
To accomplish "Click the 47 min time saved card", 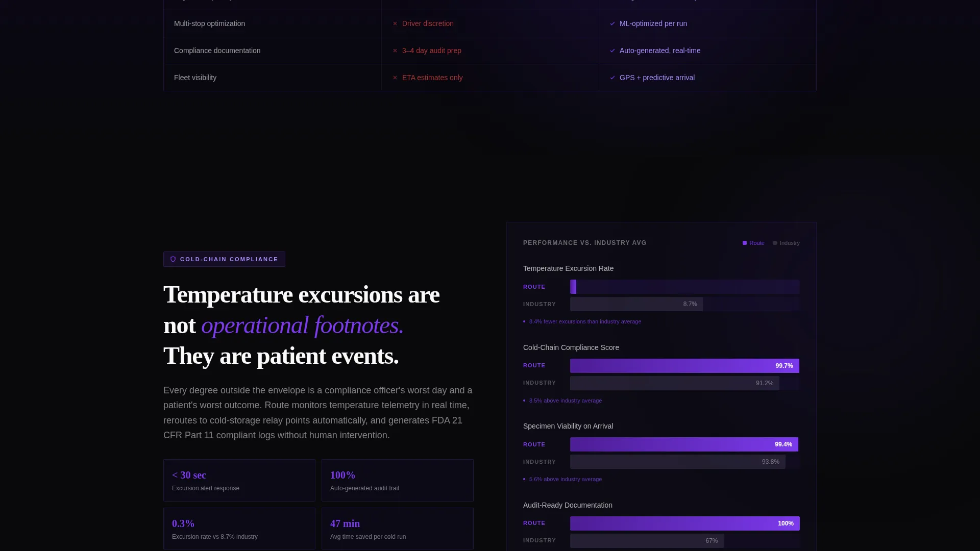I will (398, 529).
